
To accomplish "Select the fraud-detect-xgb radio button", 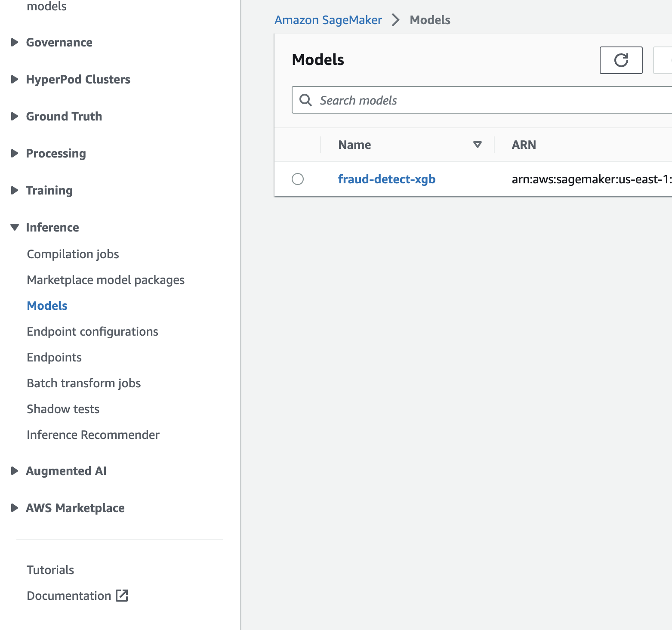I will coord(298,179).
